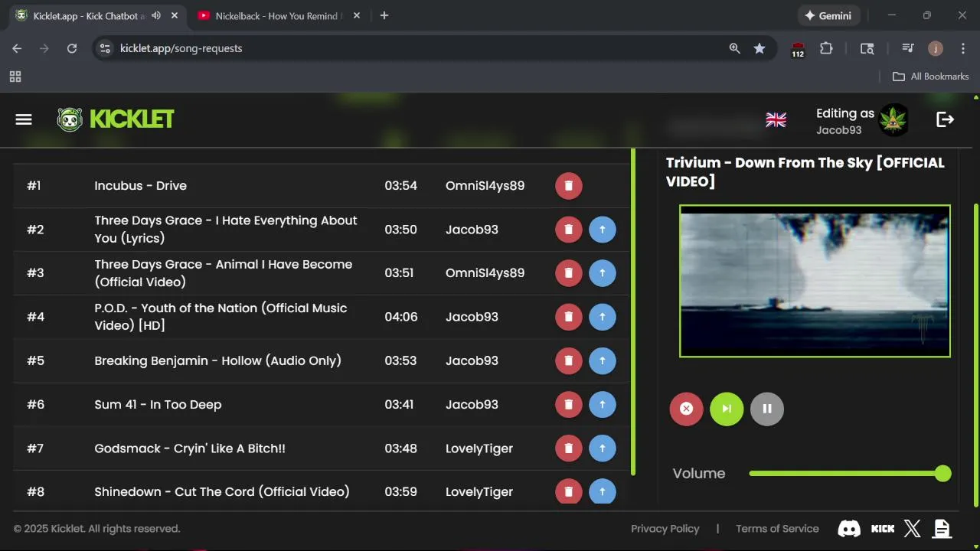This screenshot has width=980, height=551.
Task: Delete Sum 41 - In Too Deep
Action: coord(569,405)
